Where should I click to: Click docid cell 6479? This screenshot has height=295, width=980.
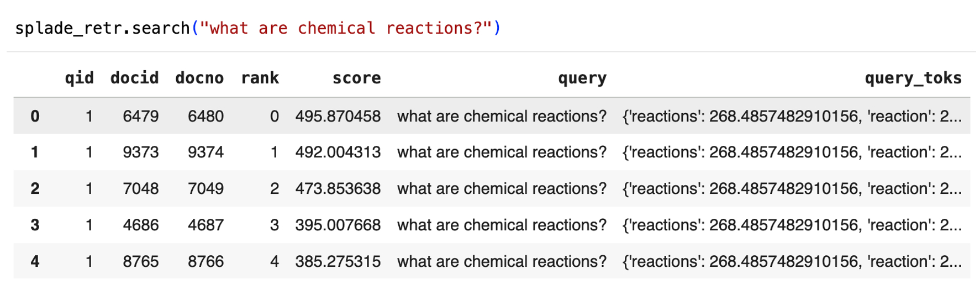[140, 116]
